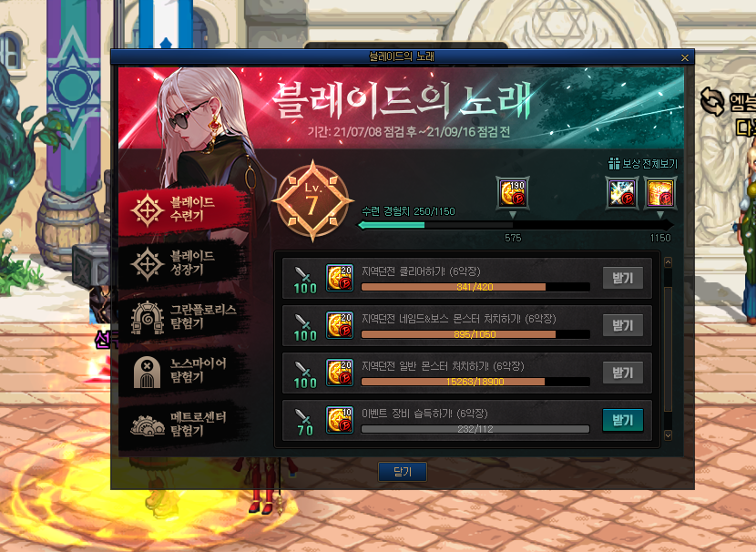This screenshot has width=756, height=552.
Task: Claim reward with active 받기 for 이벤트 장비 습득하기
Action: (x=622, y=421)
